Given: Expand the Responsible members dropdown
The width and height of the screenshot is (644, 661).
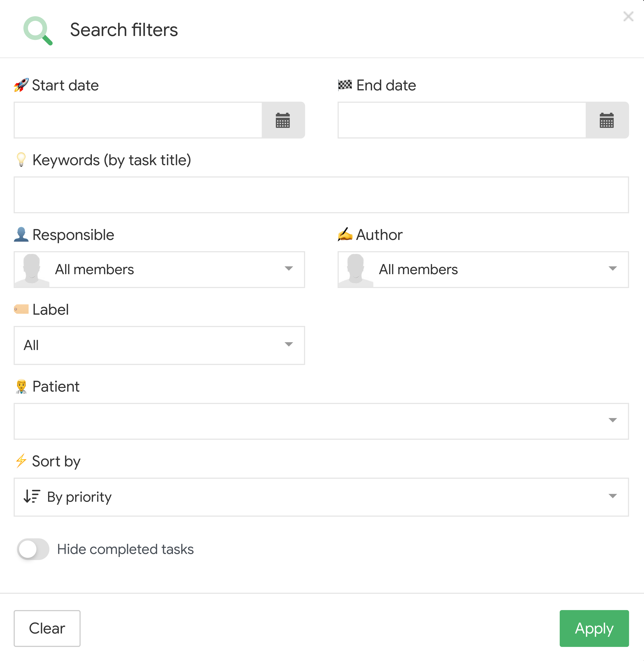Looking at the screenshot, I should pyautogui.click(x=288, y=269).
